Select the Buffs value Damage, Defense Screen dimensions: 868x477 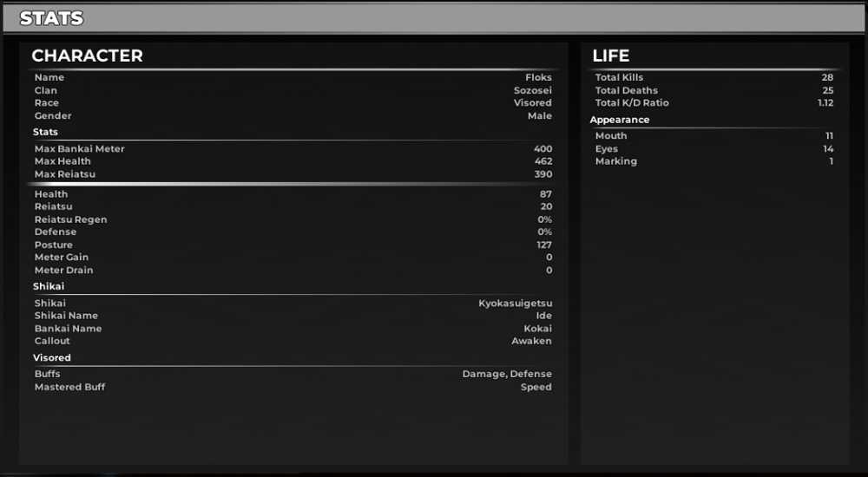tap(507, 375)
